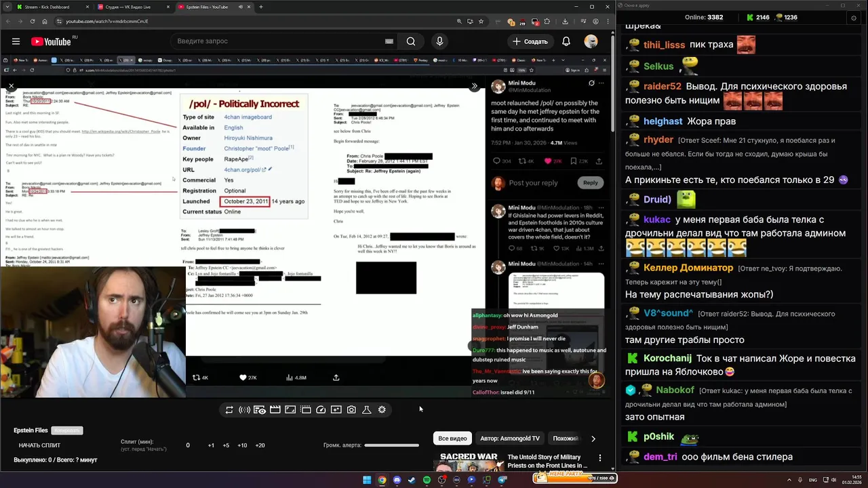Click the loop icon in player toolbar

pyautogui.click(x=229, y=410)
